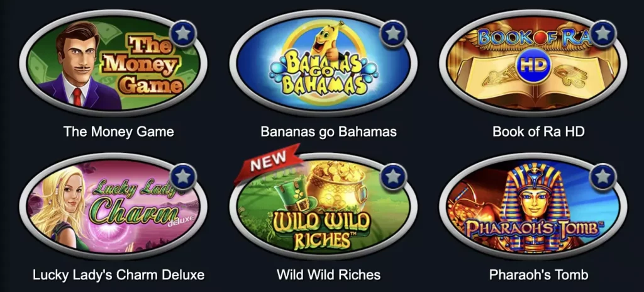Add Lucky Lady's Charm Deluxe to favorites
Image resolution: width=644 pixels, height=292 pixels.
pyautogui.click(x=183, y=176)
